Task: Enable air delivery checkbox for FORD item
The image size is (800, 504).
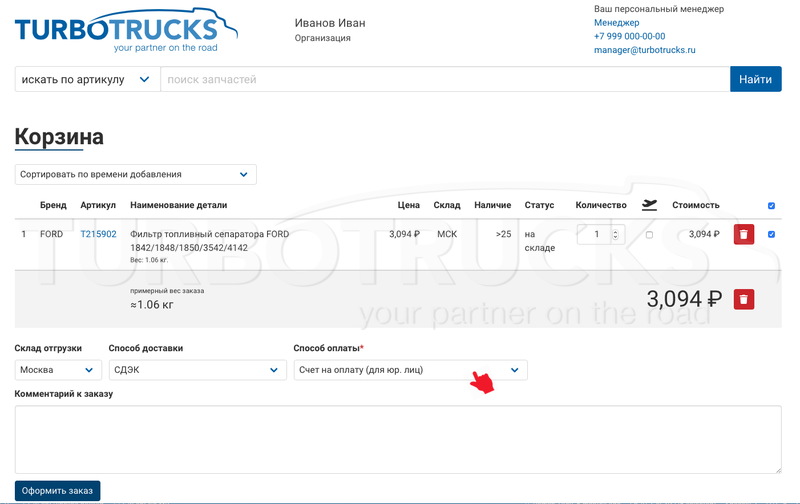Action: pyautogui.click(x=649, y=235)
